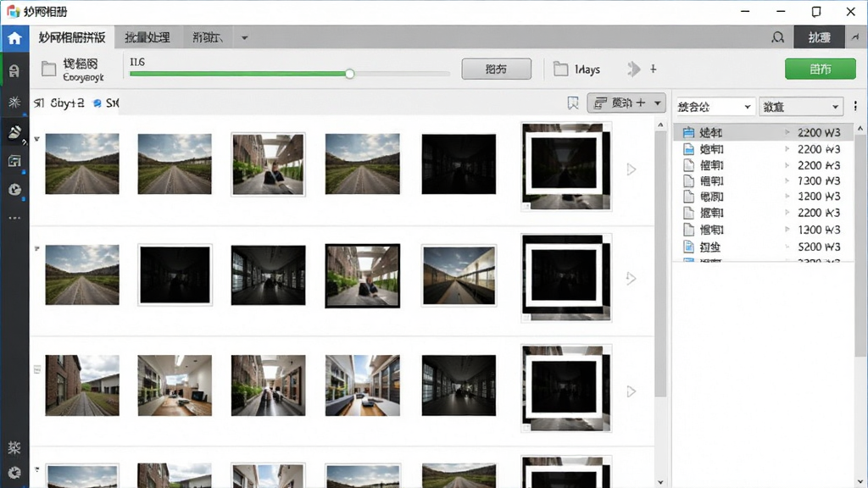The height and width of the screenshot is (488, 868).
Task: Click the dark button next to the search icon
Action: click(x=820, y=37)
